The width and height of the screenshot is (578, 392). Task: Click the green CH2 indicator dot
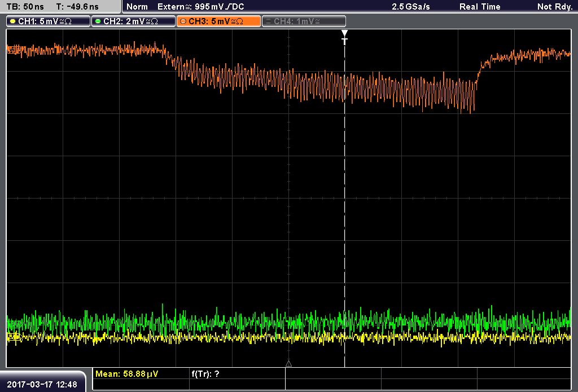pyautogui.click(x=98, y=21)
